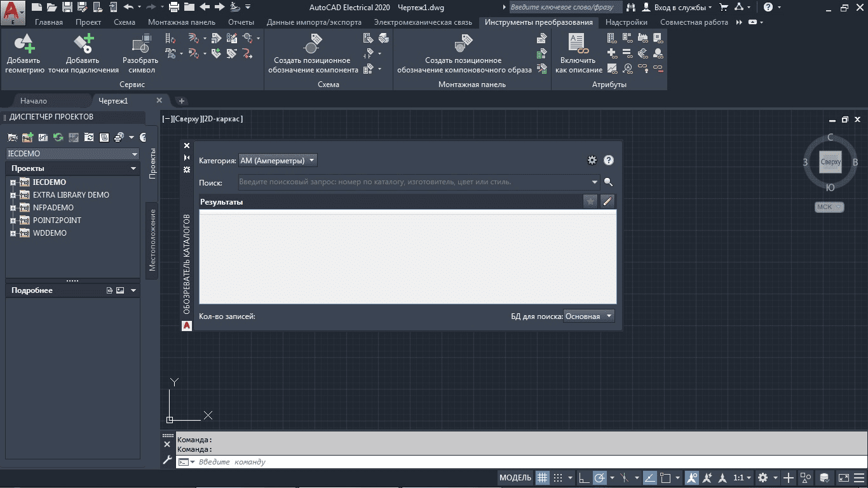Expand the EXTRA LIBRARY DEMO tree node
Viewport: 868px width, 488px height.
click(12, 195)
